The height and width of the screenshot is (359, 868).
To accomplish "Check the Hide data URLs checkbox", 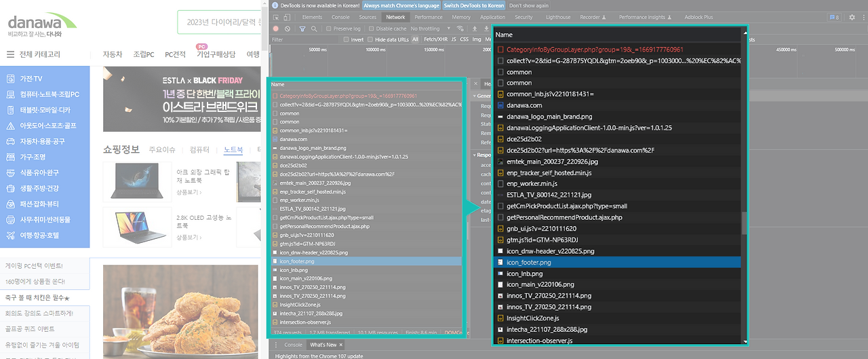I will 370,39.
